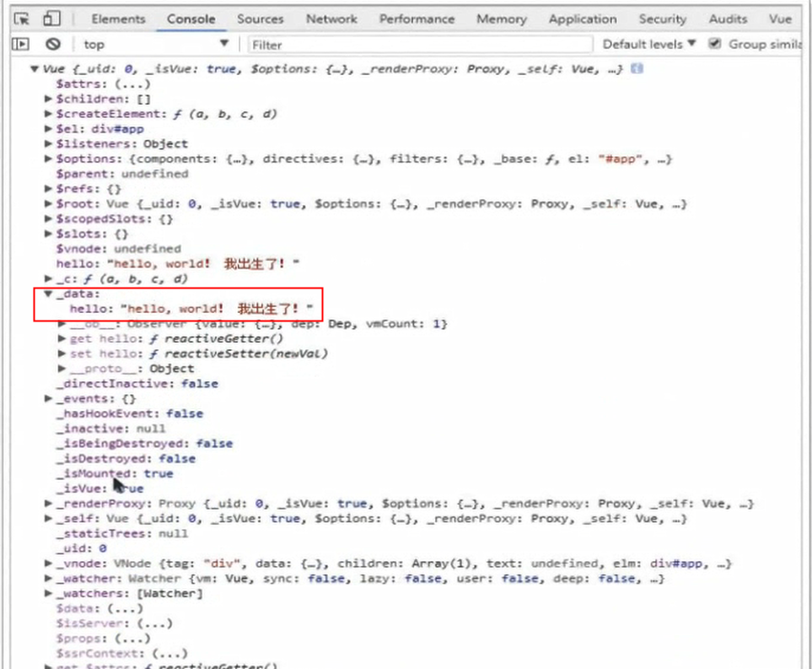Click the "$parent: undefined" row
Screen dimensions: 812x669
tap(122, 174)
